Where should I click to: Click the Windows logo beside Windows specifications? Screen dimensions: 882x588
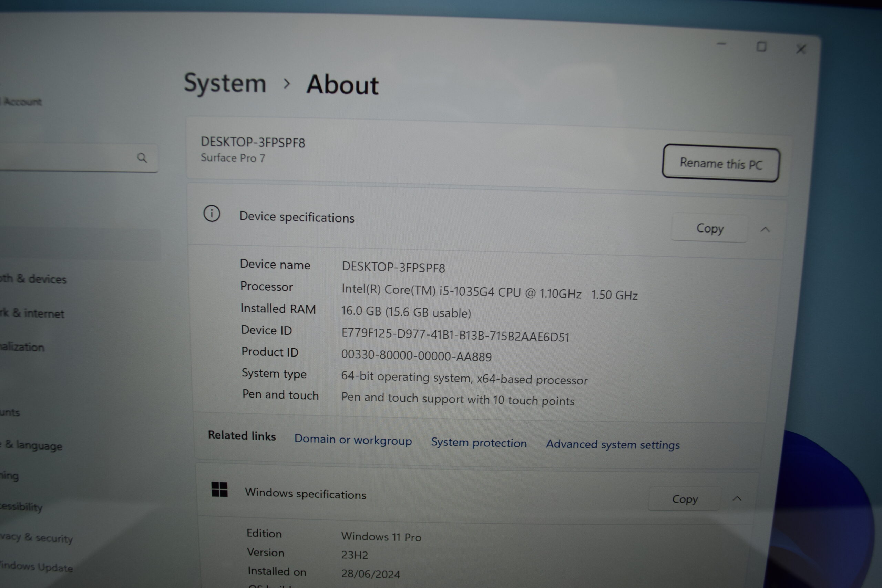pyautogui.click(x=219, y=489)
